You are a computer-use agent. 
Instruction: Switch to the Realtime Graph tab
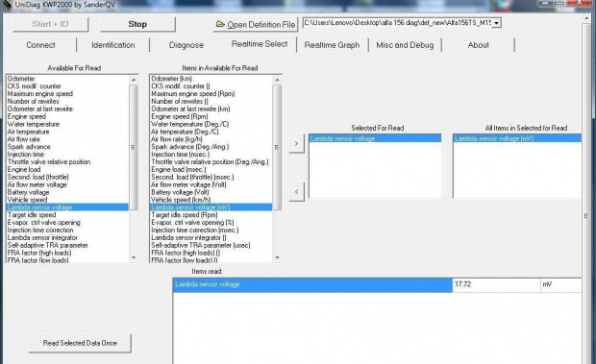click(x=332, y=45)
